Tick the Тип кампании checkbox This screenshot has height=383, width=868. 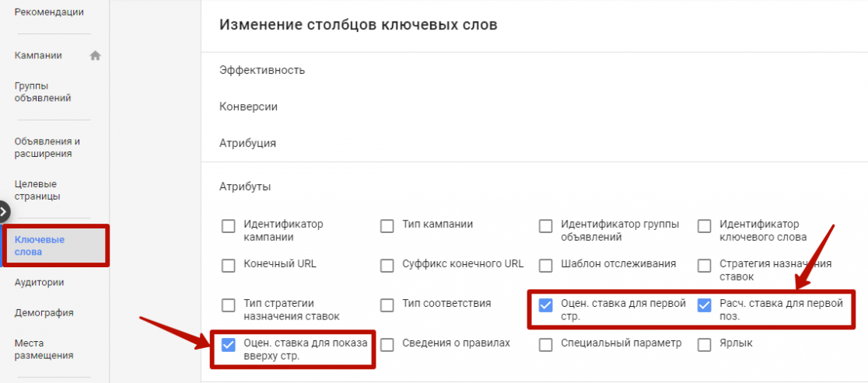point(387,227)
